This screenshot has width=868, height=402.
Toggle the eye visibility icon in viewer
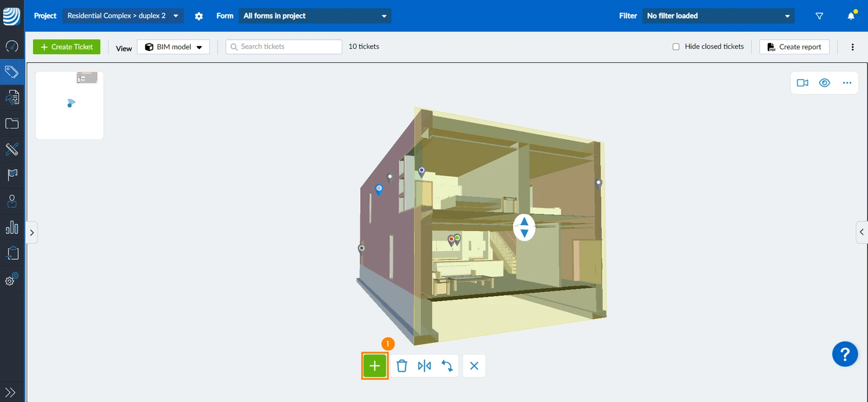tap(825, 83)
